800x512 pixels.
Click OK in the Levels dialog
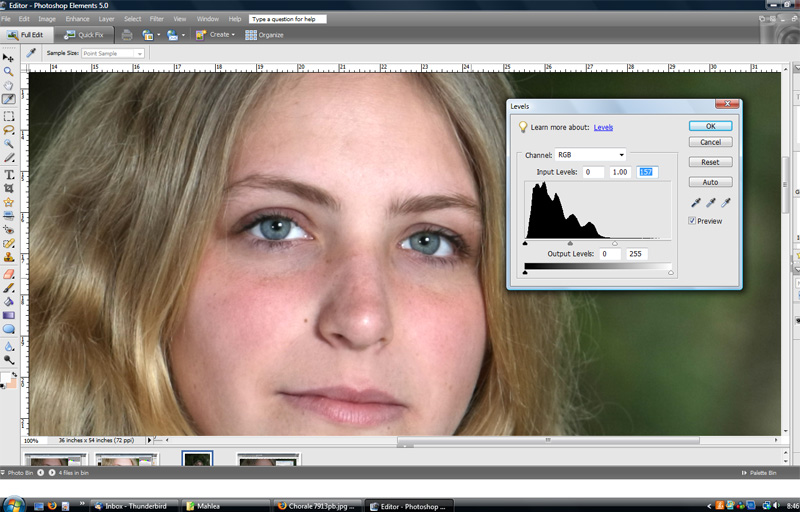(x=710, y=126)
